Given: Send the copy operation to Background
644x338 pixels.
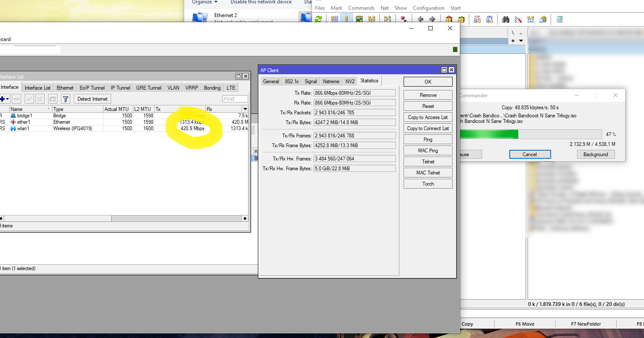Looking at the screenshot, I should (x=596, y=154).
